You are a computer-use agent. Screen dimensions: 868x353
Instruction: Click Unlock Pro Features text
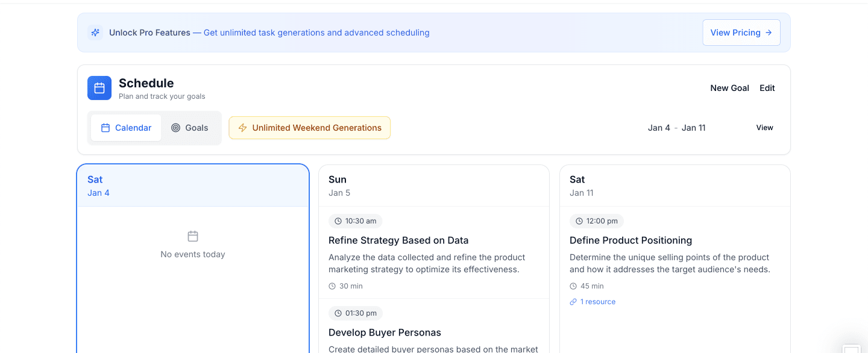[x=149, y=33]
